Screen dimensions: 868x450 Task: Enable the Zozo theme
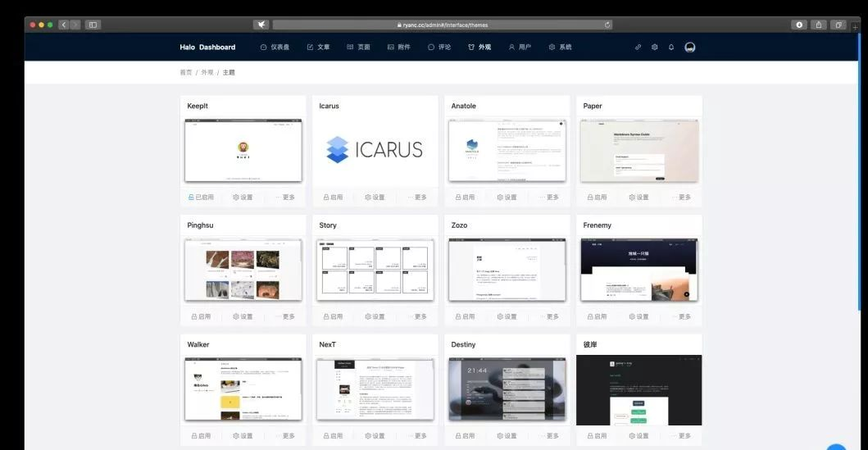point(465,316)
